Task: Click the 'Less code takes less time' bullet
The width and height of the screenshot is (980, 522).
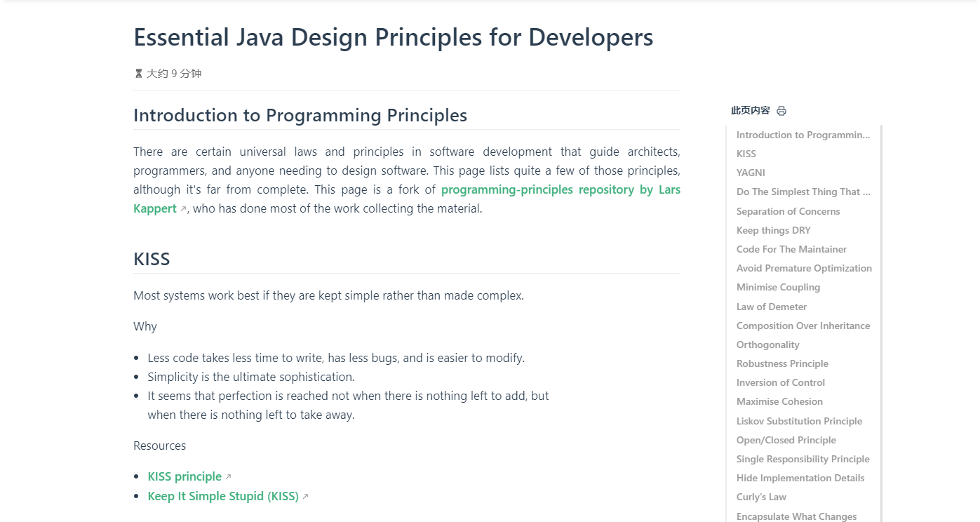Action: (336, 358)
